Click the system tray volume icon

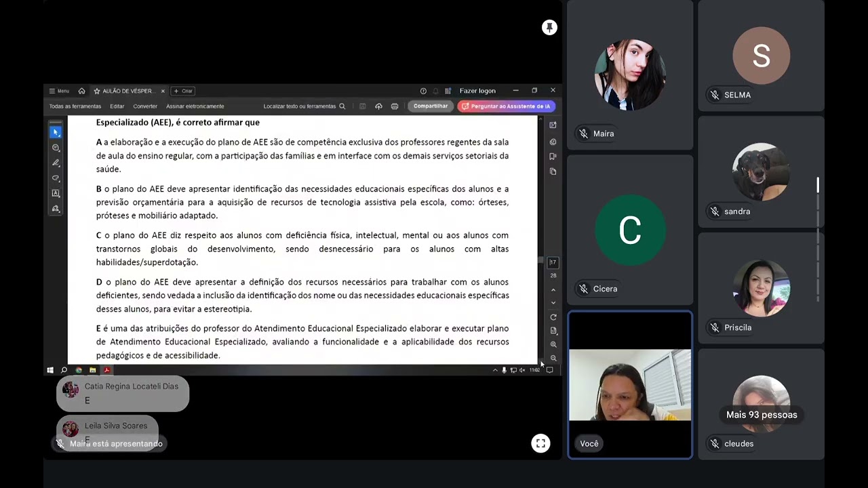521,370
